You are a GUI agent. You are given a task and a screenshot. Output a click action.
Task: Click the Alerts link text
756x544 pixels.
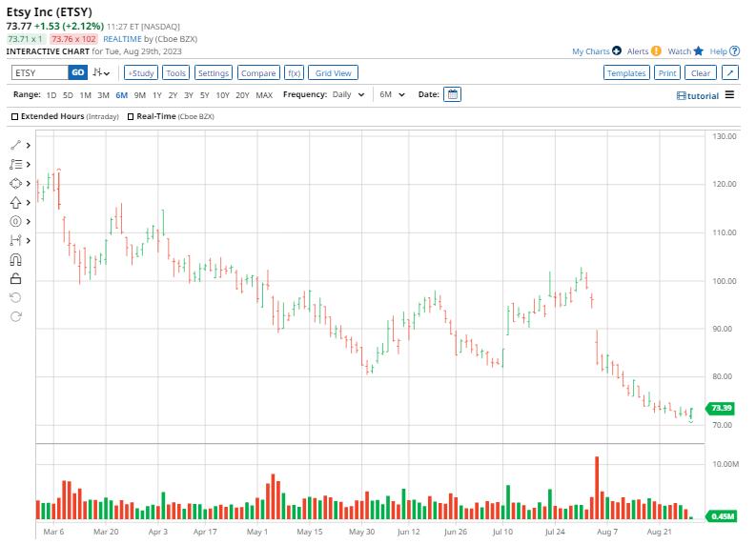(638, 51)
